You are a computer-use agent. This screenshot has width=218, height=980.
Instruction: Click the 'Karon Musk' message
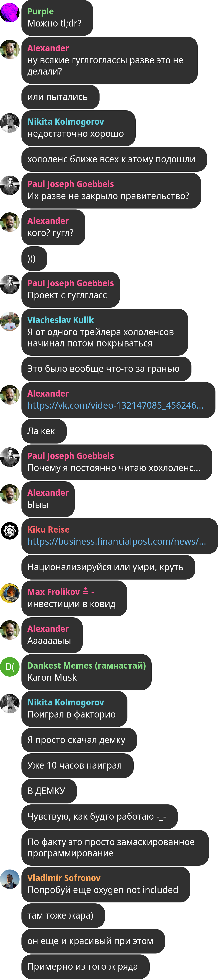[x=52, y=678]
